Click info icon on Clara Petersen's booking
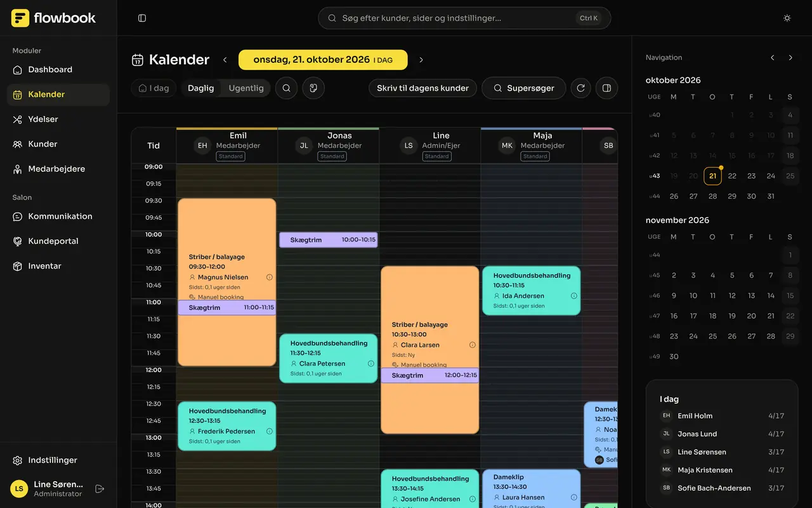The width and height of the screenshot is (812, 508). (371, 364)
